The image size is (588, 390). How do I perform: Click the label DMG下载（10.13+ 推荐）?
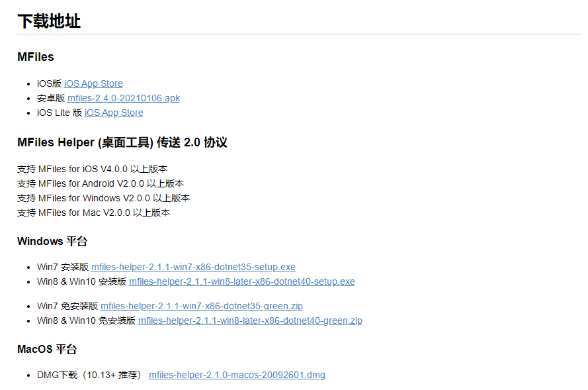pos(89,375)
